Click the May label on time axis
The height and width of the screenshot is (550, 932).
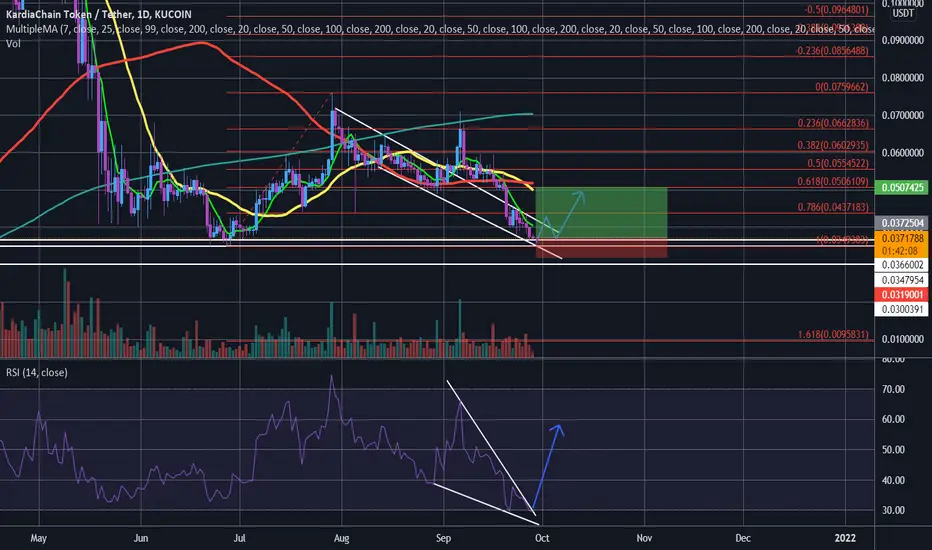pyautogui.click(x=38, y=538)
